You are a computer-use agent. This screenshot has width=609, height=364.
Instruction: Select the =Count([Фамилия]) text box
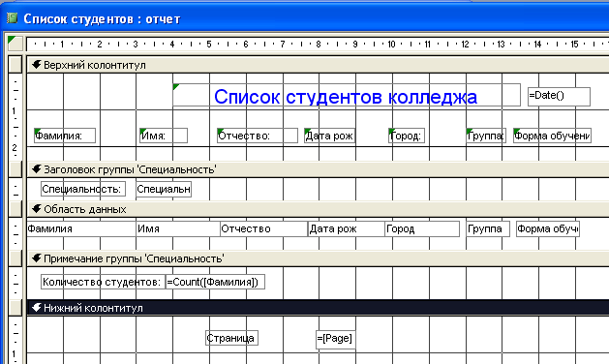(x=215, y=282)
